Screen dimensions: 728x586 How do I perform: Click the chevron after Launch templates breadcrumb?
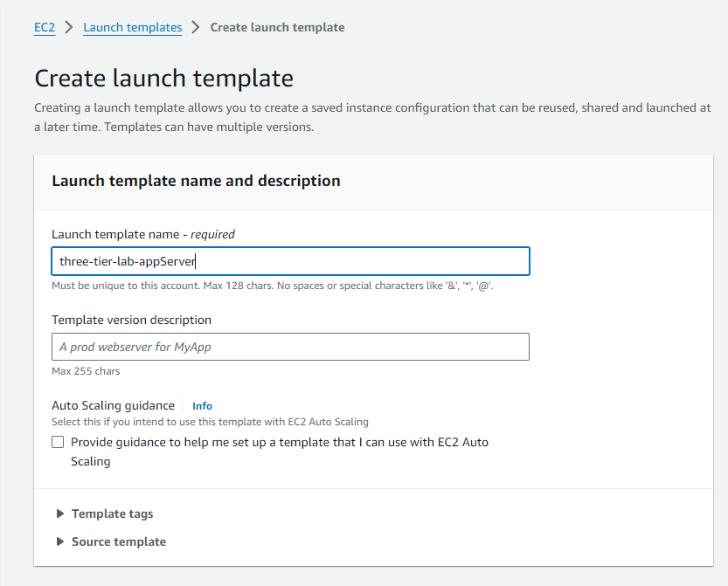tap(197, 28)
